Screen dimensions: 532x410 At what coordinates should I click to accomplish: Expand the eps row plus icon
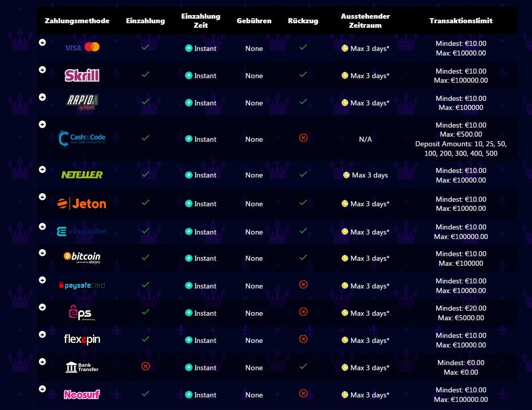[x=42, y=307]
